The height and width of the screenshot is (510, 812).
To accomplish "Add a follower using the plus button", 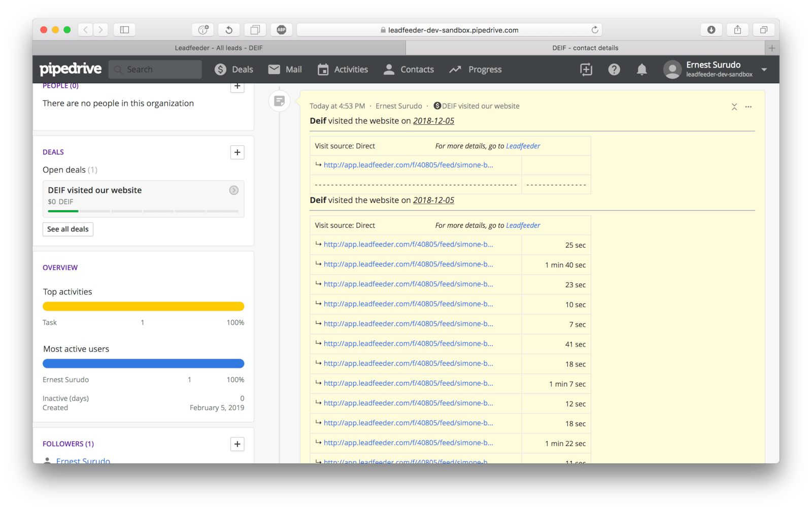I will click(x=237, y=444).
